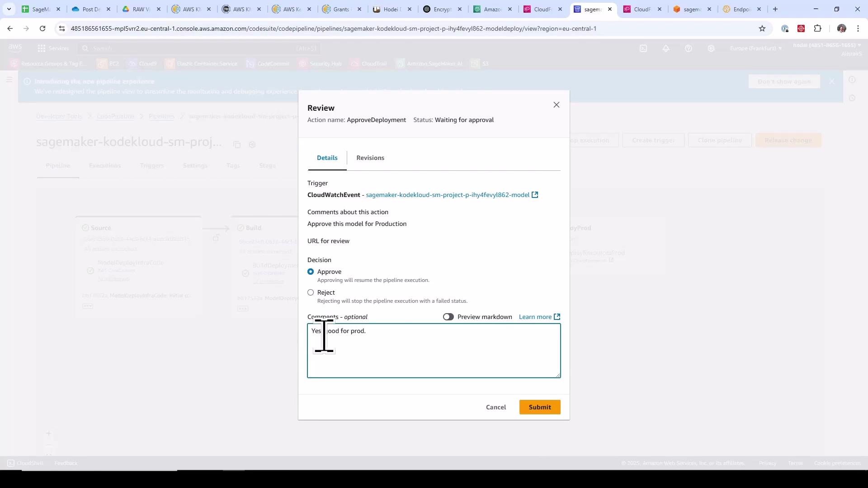The width and height of the screenshot is (868, 488).
Task: Click the Clone pipeline button
Action: pyautogui.click(x=720, y=140)
